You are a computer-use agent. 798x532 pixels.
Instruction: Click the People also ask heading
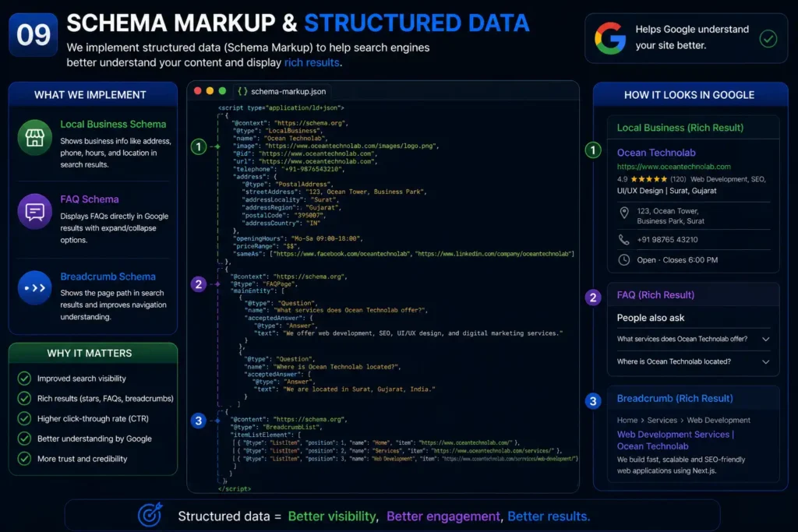pos(651,318)
